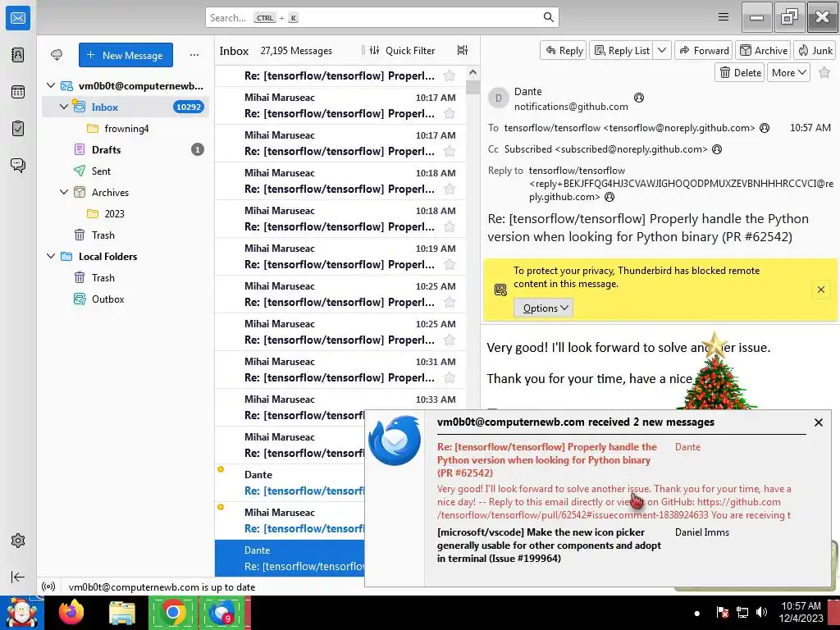Open File Explorer from the taskbar
Viewport: 840px width, 630px height.
(121, 612)
